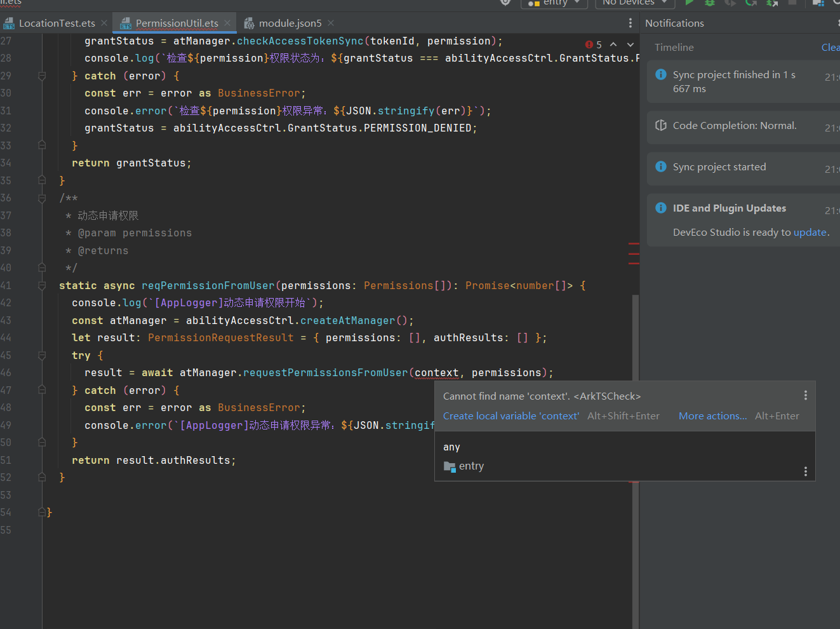Click info icon beside Sync project started
The image size is (840, 629).
tap(661, 166)
